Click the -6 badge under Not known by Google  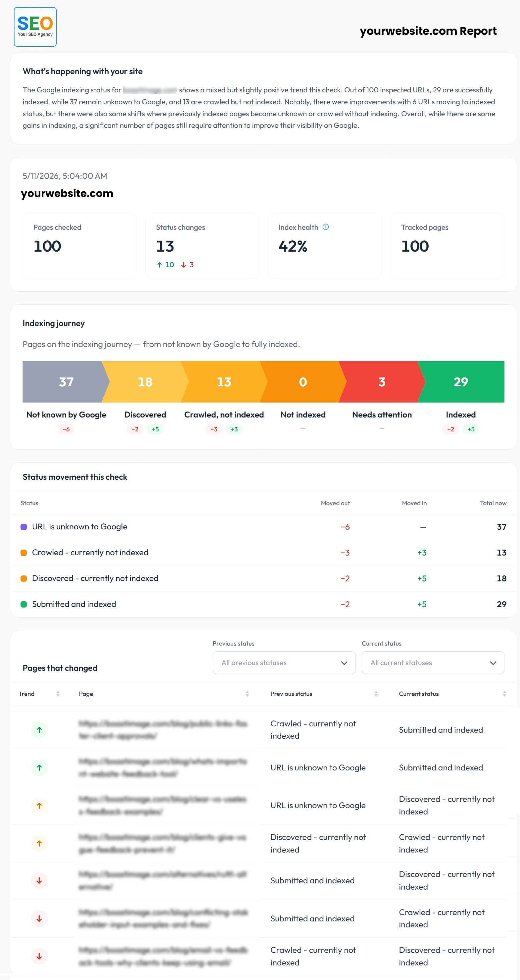pos(66,429)
